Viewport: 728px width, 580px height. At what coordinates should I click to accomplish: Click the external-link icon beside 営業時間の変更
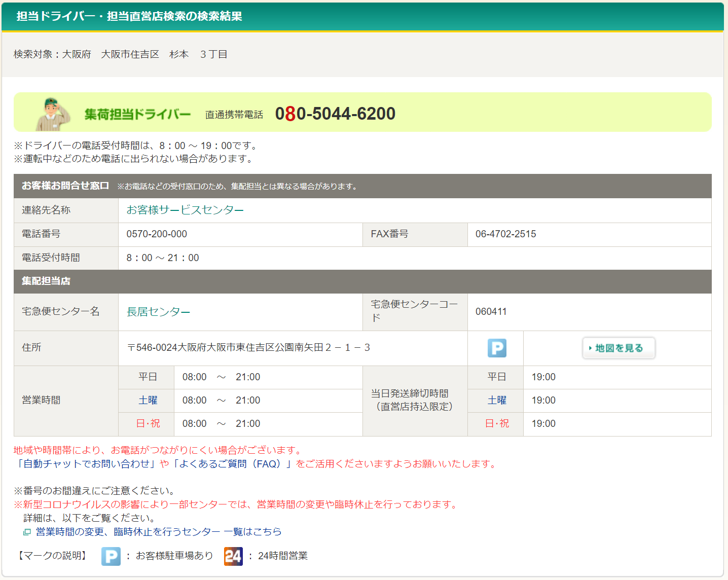27,532
